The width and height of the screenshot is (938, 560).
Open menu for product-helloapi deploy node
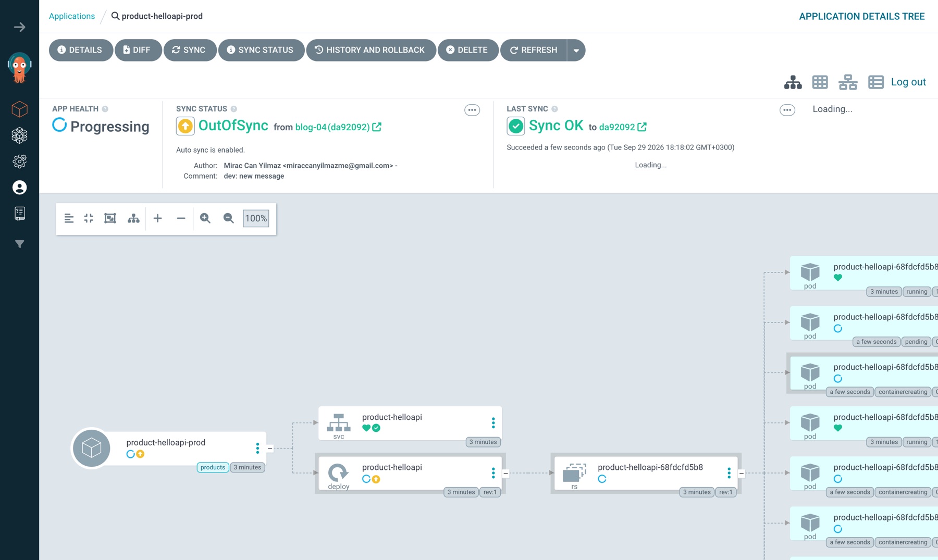pos(493,473)
